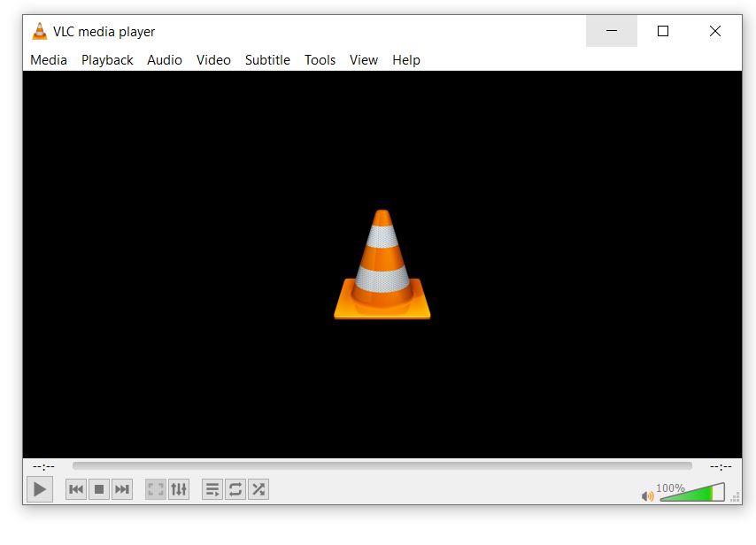The height and width of the screenshot is (545, 756).
Task: Open the View menu
Action: (x=364, y=60)
